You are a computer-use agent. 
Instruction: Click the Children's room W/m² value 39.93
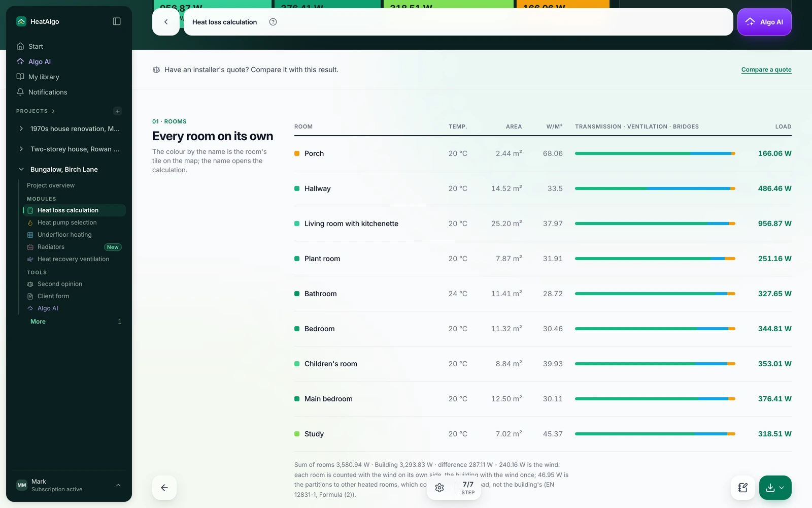[553, 364]
